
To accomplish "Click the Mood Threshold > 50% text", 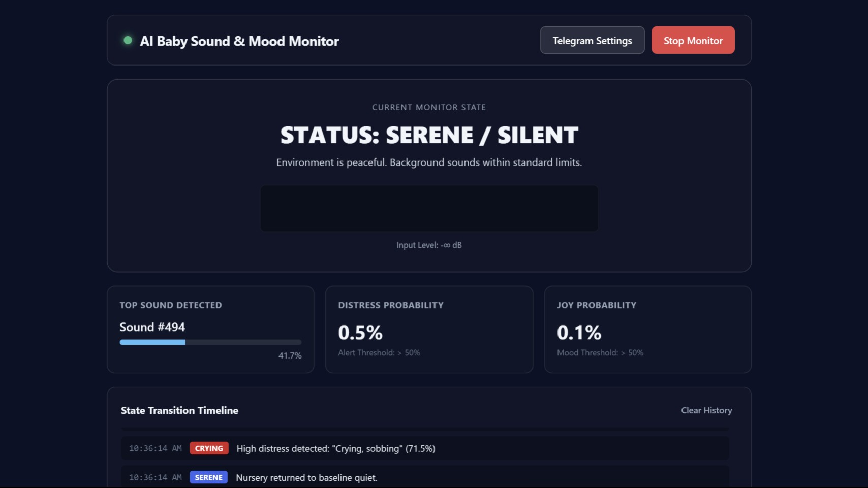I will (600, 353).
